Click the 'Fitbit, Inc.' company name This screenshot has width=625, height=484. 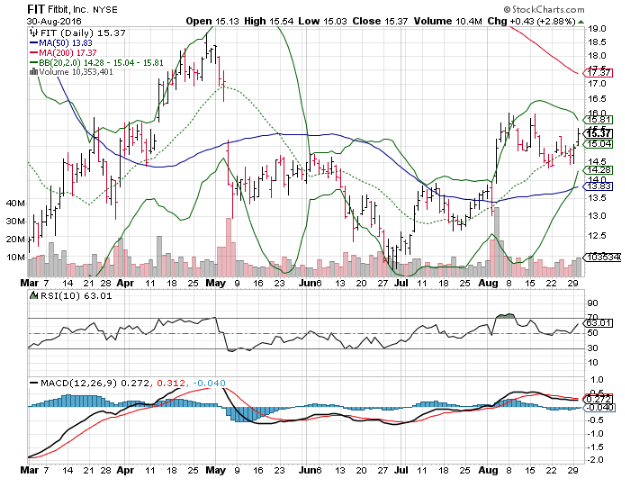[68, 9]
